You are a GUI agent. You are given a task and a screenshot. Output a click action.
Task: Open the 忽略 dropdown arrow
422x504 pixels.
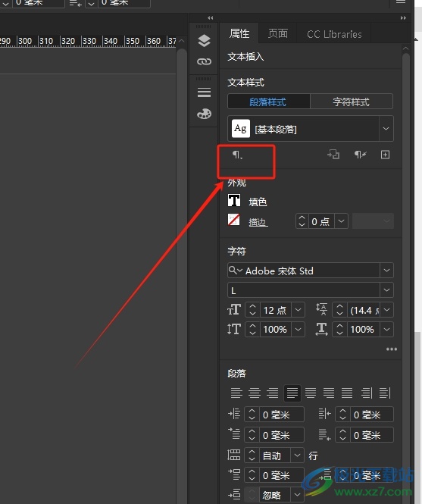tap(297, 494)
